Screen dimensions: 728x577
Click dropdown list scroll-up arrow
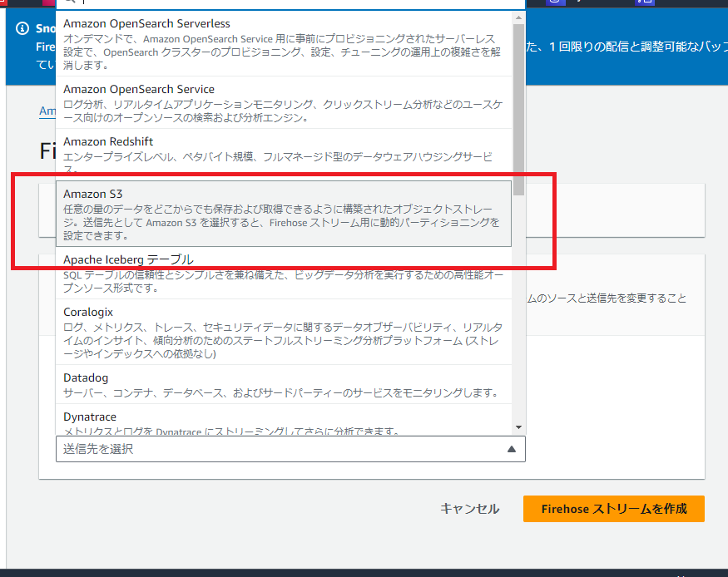click(x=518, y=17)
